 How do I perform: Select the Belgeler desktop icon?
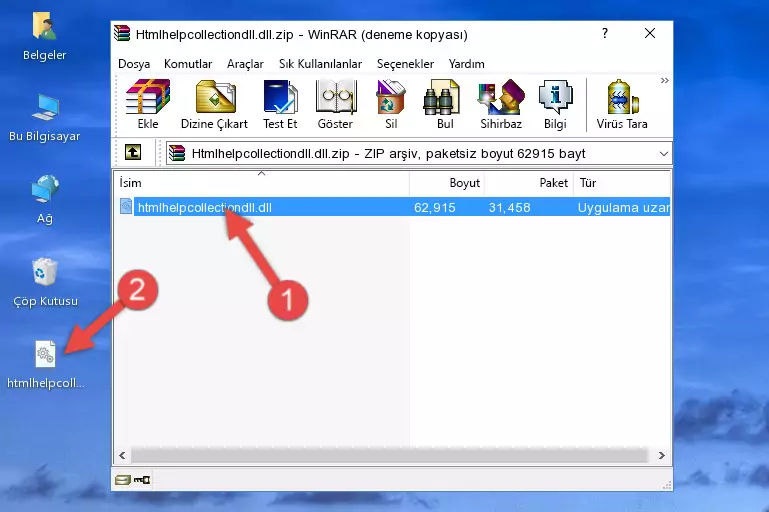tap(45, 36)
